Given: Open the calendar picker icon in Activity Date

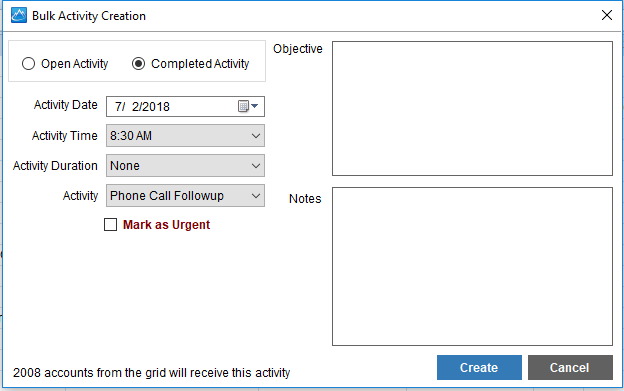Looking at the screenshot, I should pos(248,106).
